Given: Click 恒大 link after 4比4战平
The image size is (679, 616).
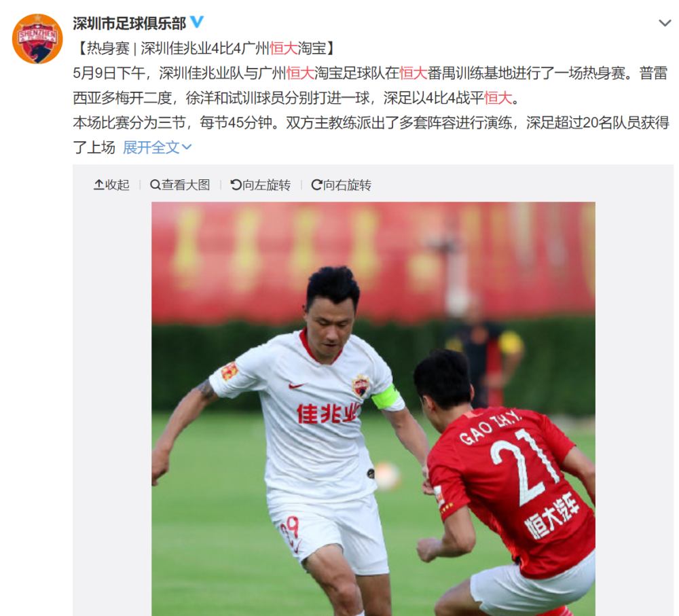Looking at the screenshot, I should click(498, 98).
